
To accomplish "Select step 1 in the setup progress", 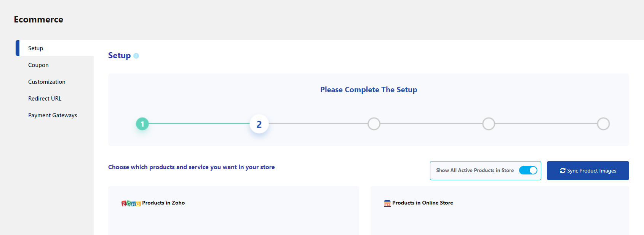I will (142, 124).
